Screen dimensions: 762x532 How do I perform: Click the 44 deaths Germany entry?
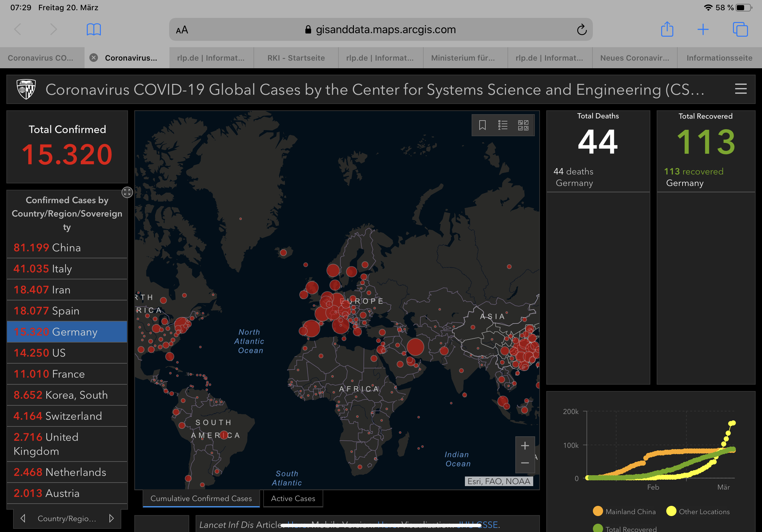pos(598,177)
